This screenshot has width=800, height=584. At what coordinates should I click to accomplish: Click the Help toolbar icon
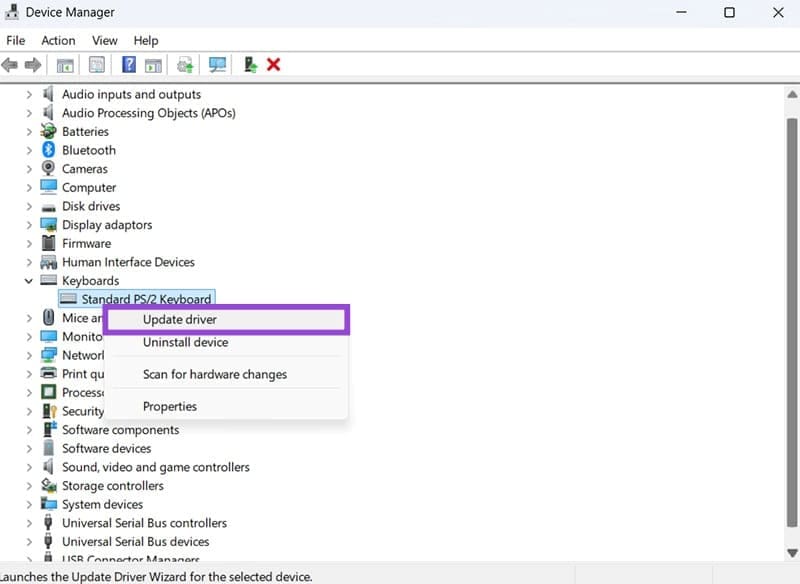coord(127,64)
